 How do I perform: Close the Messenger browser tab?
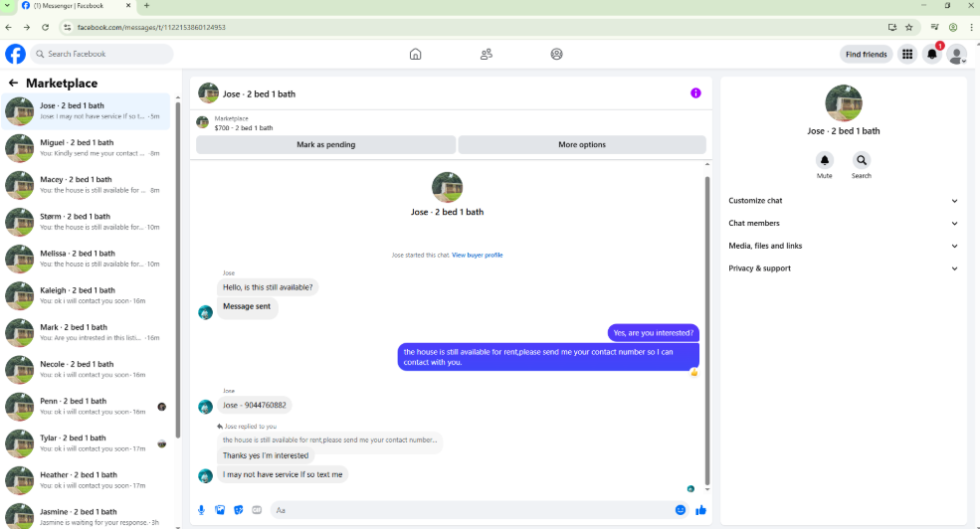(x=128, y=6)
